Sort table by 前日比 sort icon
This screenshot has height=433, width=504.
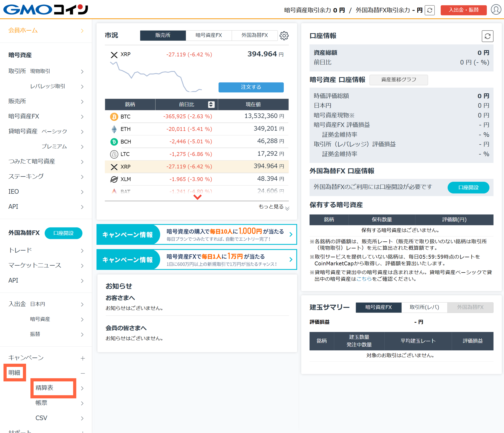pos(211,104)
